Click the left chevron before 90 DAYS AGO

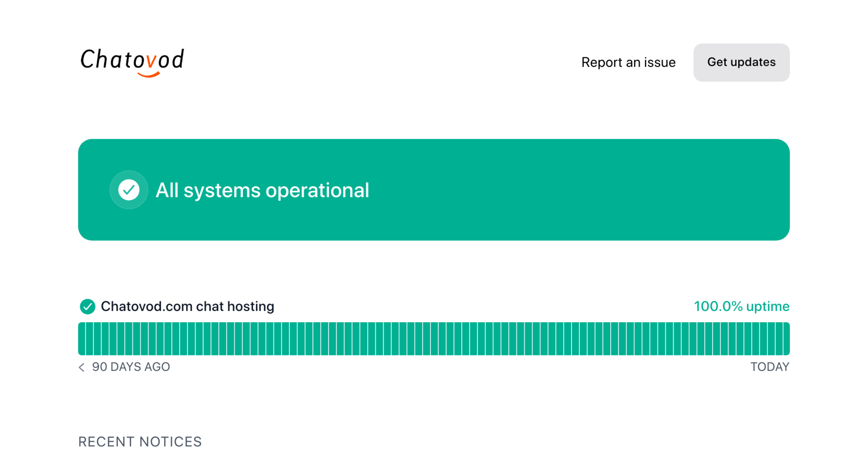pyautogui.click(x=82, y=367)
